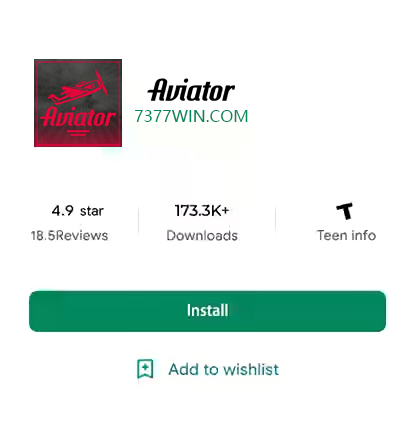Click the divider between downloads and Teen info

pyautogui.click(x=275, y=221)
